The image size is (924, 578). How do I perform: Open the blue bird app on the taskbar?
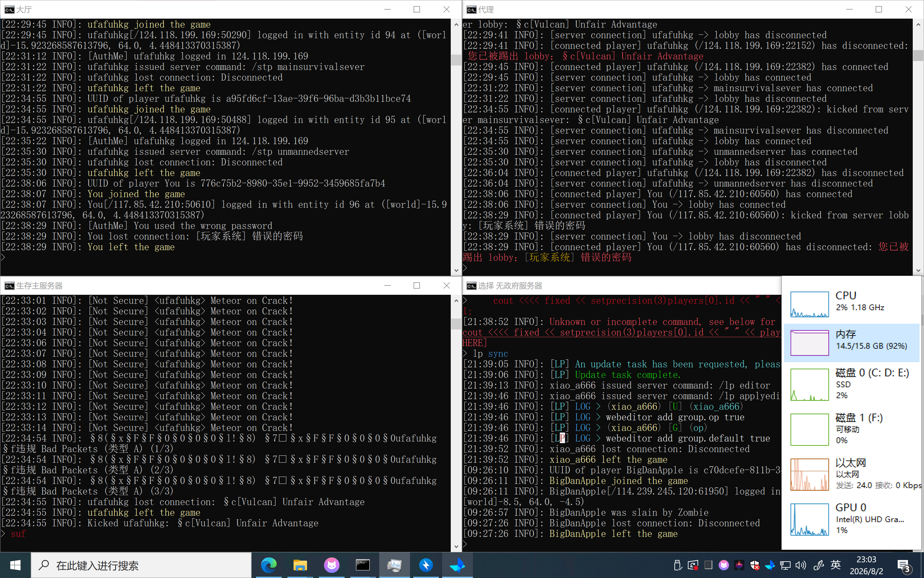click(457, 565)
